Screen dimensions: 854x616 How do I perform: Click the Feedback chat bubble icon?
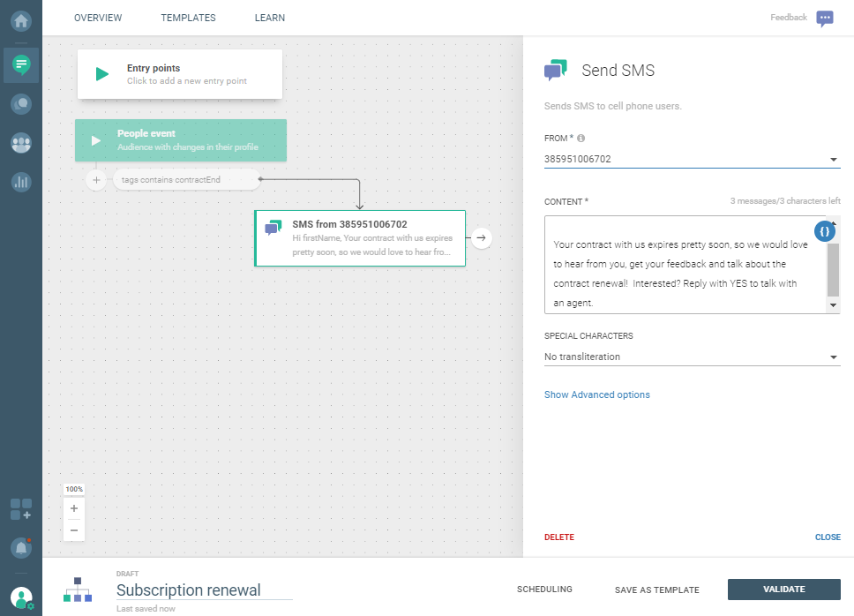click(825, 19)
